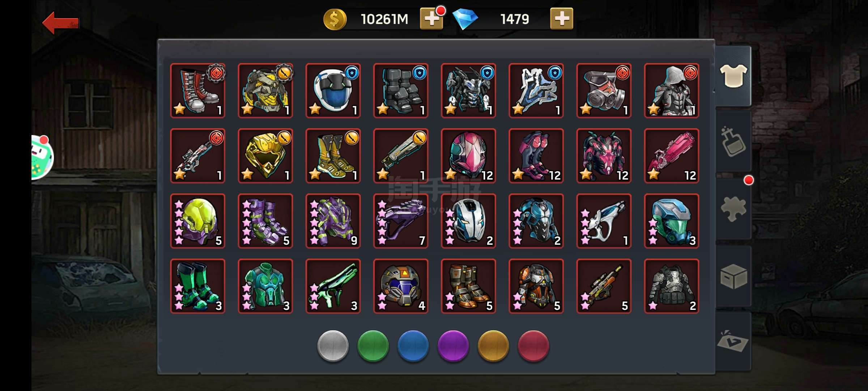868x391 pixels.
Task: Open the box crate tab
Action: pos(733,276)
